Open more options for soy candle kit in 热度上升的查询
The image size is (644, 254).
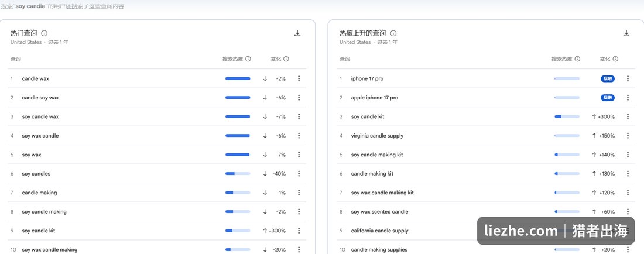(x=628, y=116)
